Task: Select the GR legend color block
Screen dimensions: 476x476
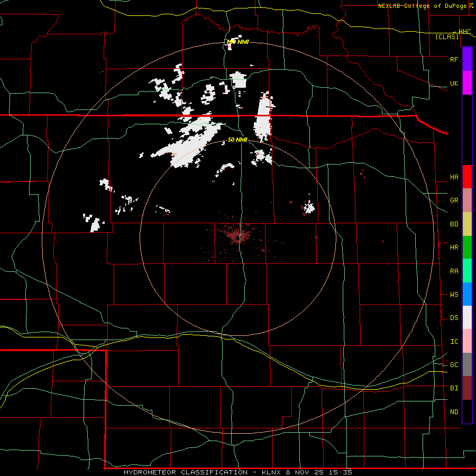Action: coord(467,200)
